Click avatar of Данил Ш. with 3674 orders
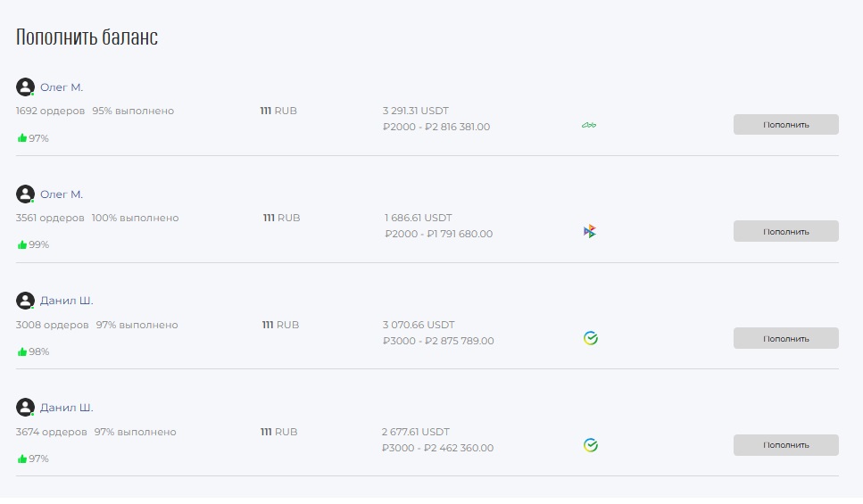 click(25, 408)
